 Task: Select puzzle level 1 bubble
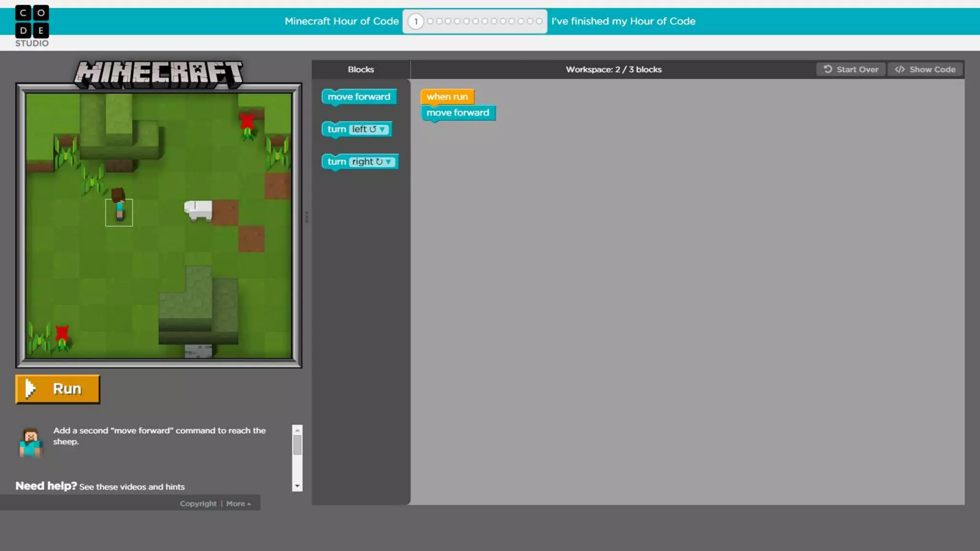(x=416, y=21)
